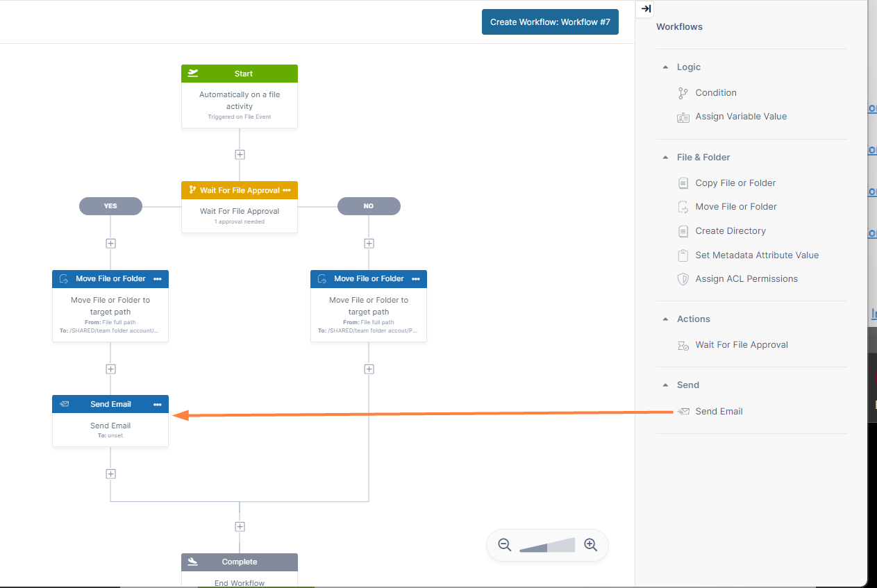Add a step below the Start node
The height and width of the screenshot is (588, 877).
coord(240,154)
